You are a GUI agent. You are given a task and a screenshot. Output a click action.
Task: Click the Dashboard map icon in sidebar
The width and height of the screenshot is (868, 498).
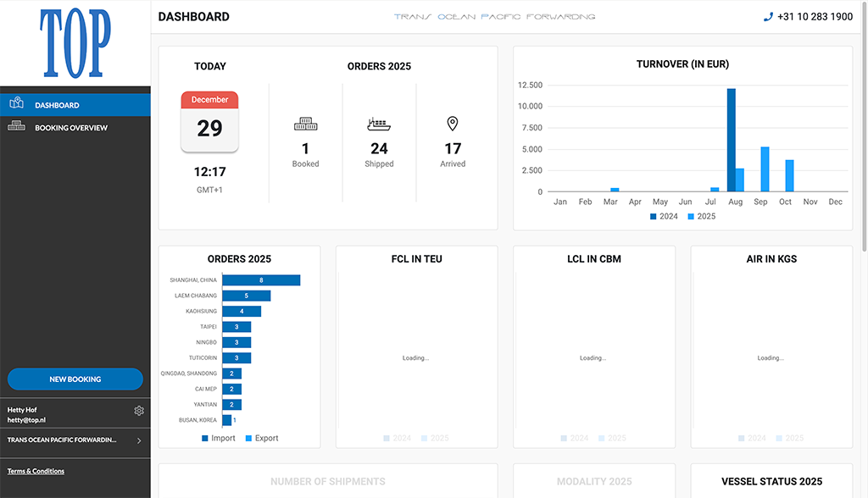click(16, 104)
